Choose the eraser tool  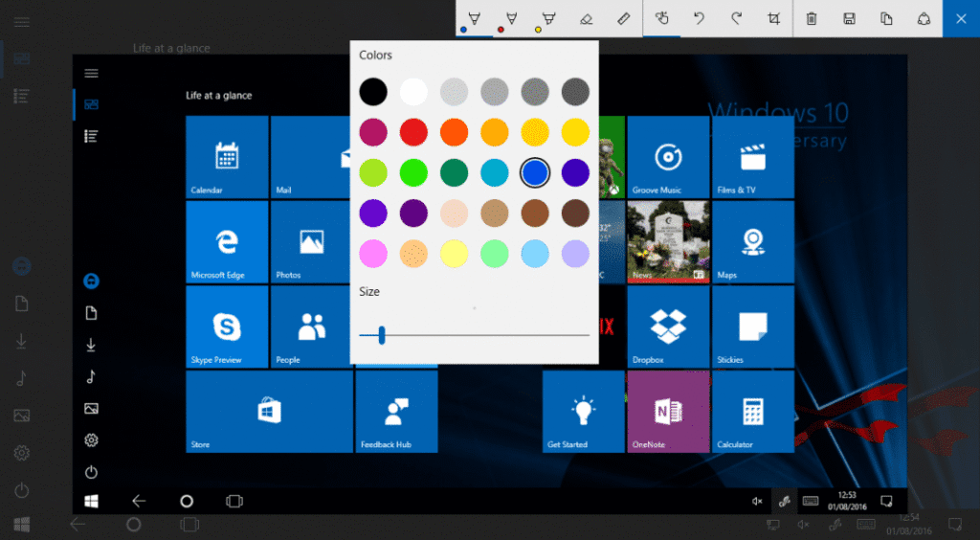[x=586, y=19]
